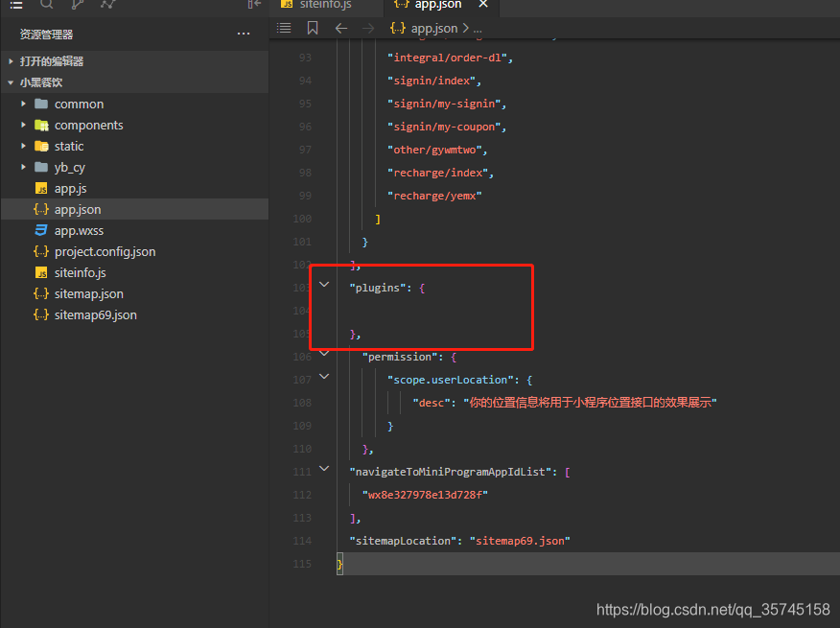Collapse the 小黑餐饮 project section

click(x=11, y=82)
